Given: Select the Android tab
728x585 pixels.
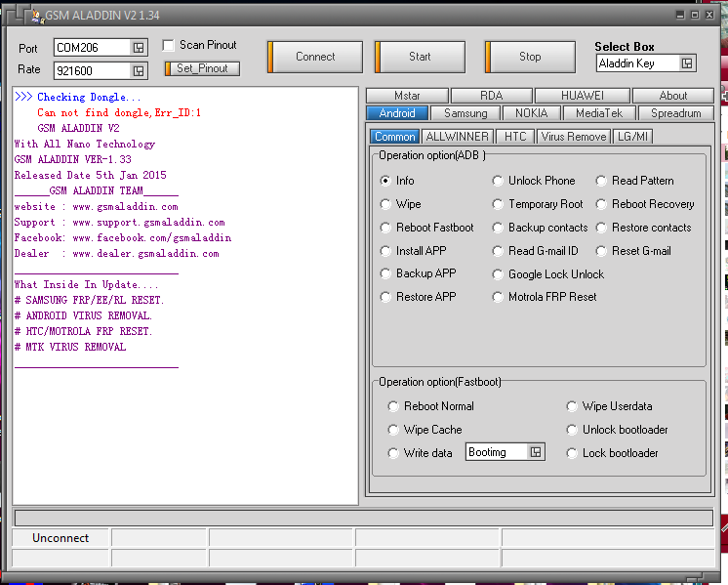Looking at the screenshot, I should pos(397,113).
